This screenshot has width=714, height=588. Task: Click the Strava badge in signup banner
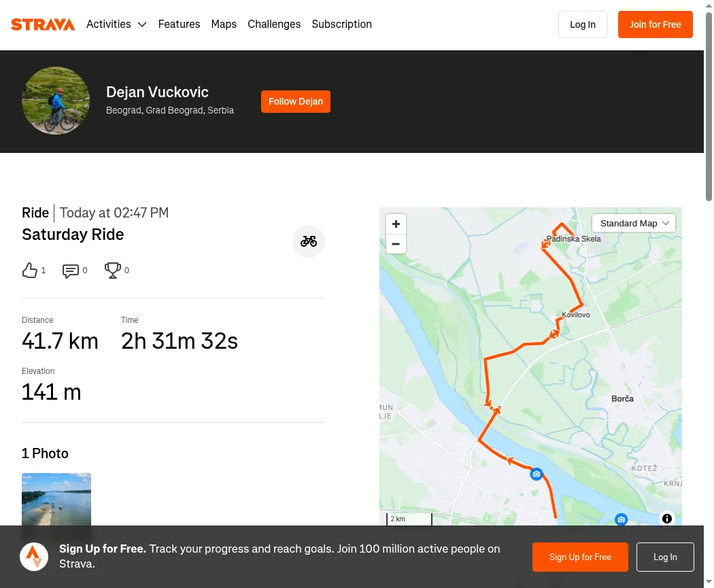tap(34, 557)
